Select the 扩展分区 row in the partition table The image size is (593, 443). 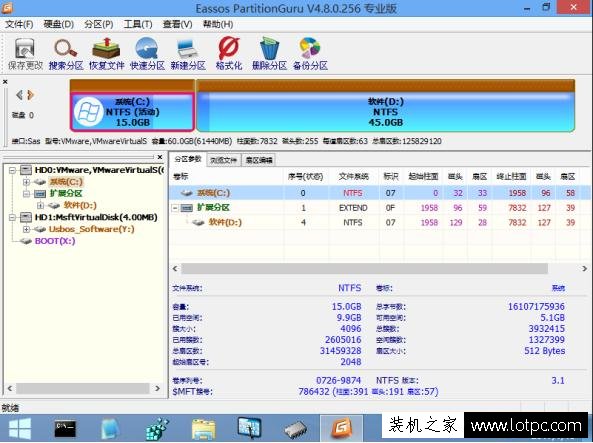point(379,208)
